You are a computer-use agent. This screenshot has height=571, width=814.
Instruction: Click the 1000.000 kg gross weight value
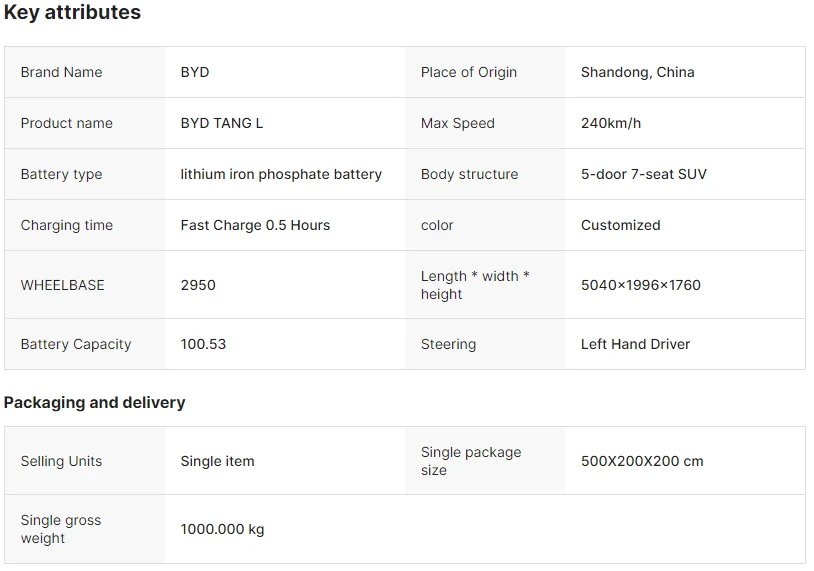click(x=222, y=529)
